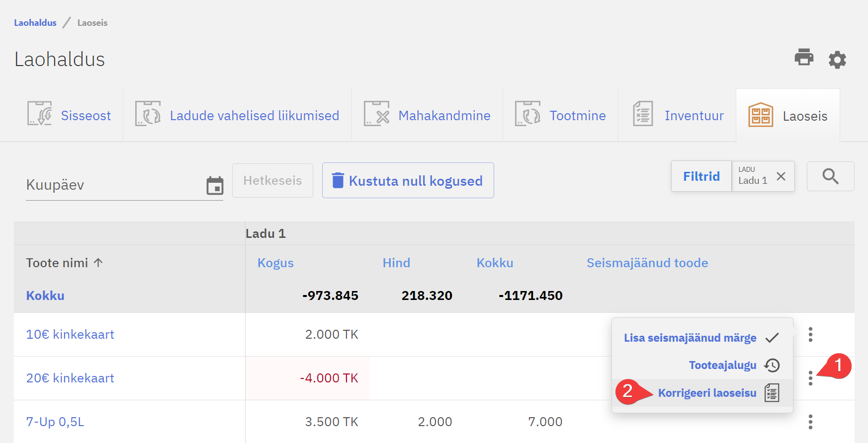
Task: Click the Laohaldus breadcrumb link
Action: click(x=35, y=23)
